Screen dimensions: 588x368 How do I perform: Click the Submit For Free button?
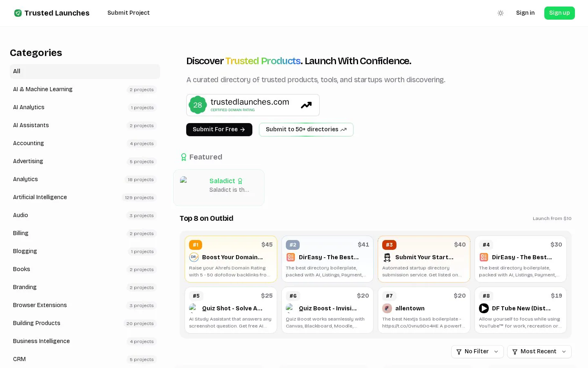tap(219, 130)
